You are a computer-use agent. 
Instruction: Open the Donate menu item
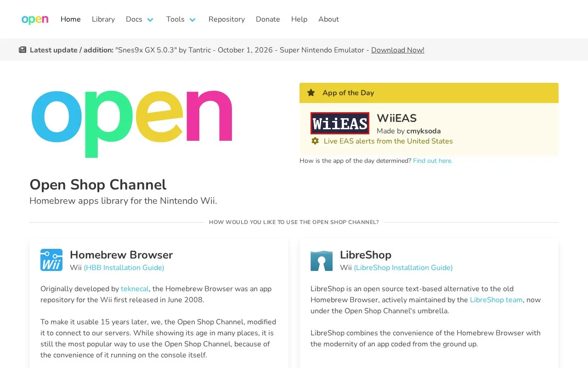pyautogui.click(x=268, y=19)
